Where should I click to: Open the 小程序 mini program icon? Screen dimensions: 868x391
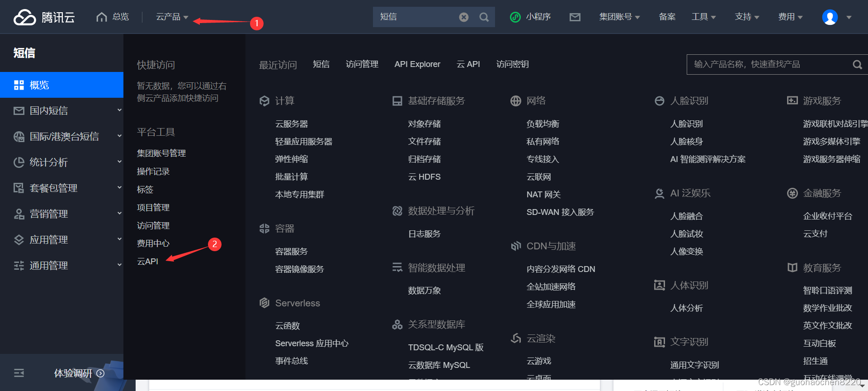click(x=515, y=17)
